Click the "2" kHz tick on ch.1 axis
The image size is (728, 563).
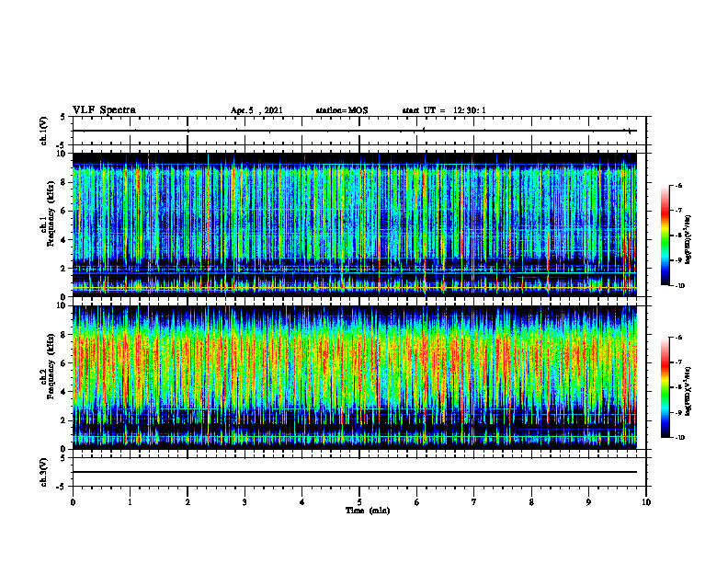tap(64, 268)
